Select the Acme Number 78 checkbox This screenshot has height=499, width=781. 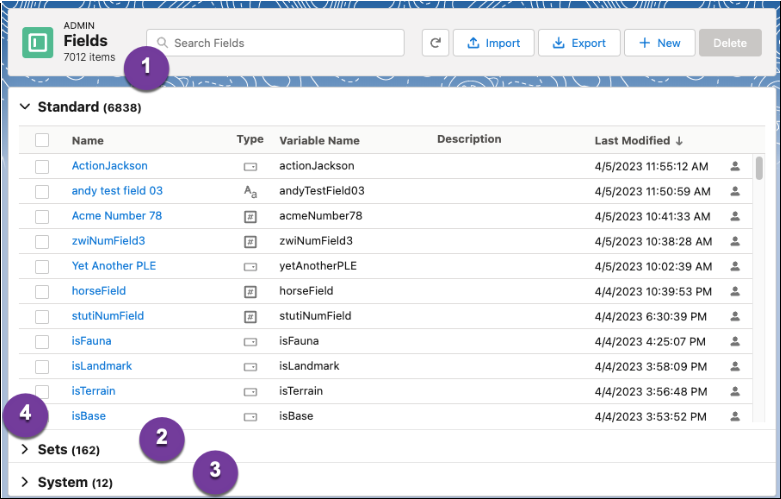click(42, 217)
